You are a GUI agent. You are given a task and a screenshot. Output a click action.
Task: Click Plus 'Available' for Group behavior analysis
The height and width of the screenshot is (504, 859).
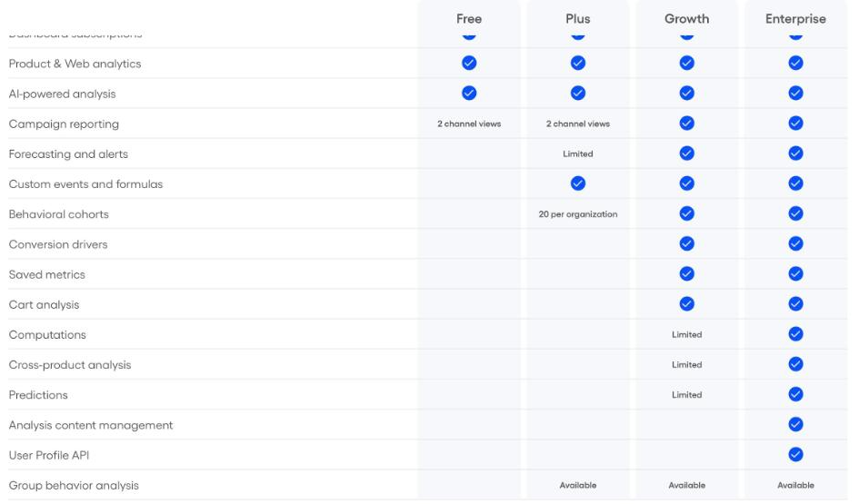(x=578, y=485)
